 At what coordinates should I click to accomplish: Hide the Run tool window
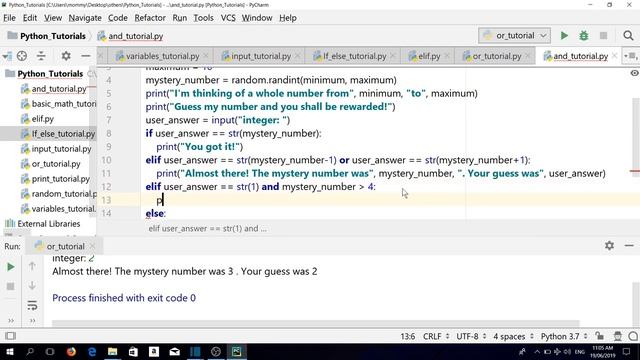(x=629, y=246)
